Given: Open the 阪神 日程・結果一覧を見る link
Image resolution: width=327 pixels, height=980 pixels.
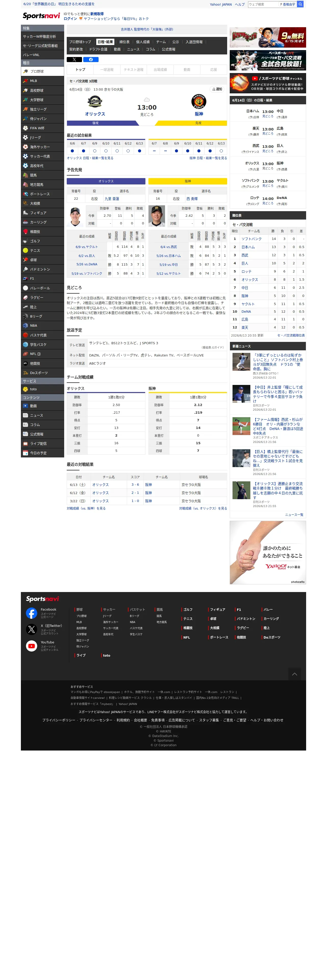Looking at the screenshot, I should (208, 158).
